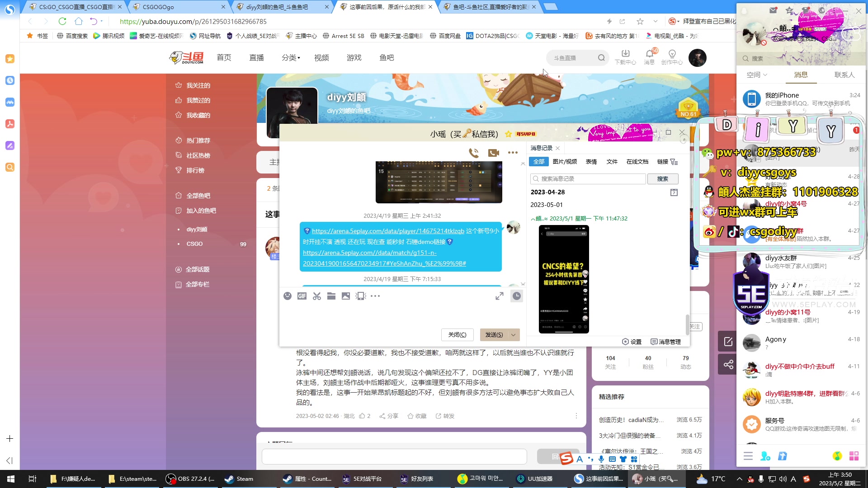
Task: Open Douyu 下载中心 icon
Action: click(x=625, y=57)
